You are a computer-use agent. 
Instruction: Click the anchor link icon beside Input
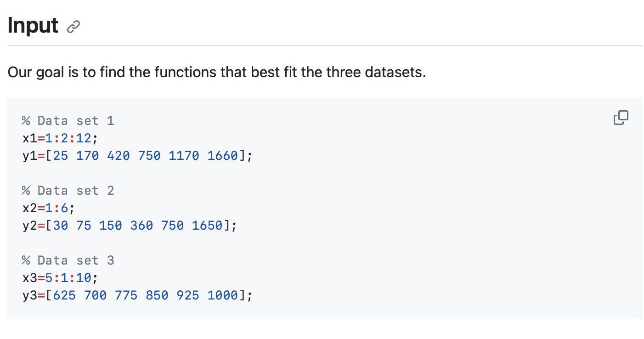74,27
